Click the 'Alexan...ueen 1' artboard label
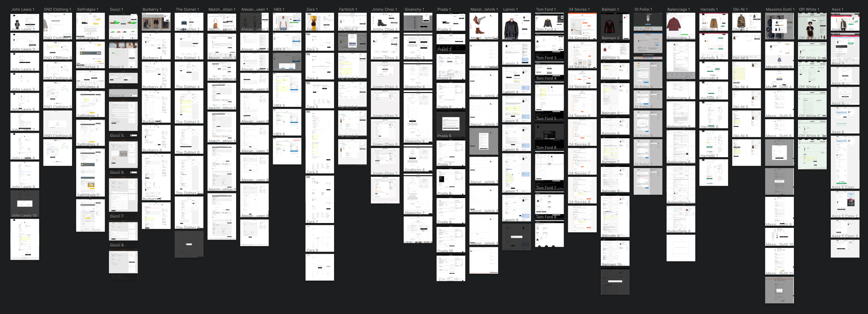The height and width of the screenshot is (314, 868). pyautogui.click(x=254, y=9)
